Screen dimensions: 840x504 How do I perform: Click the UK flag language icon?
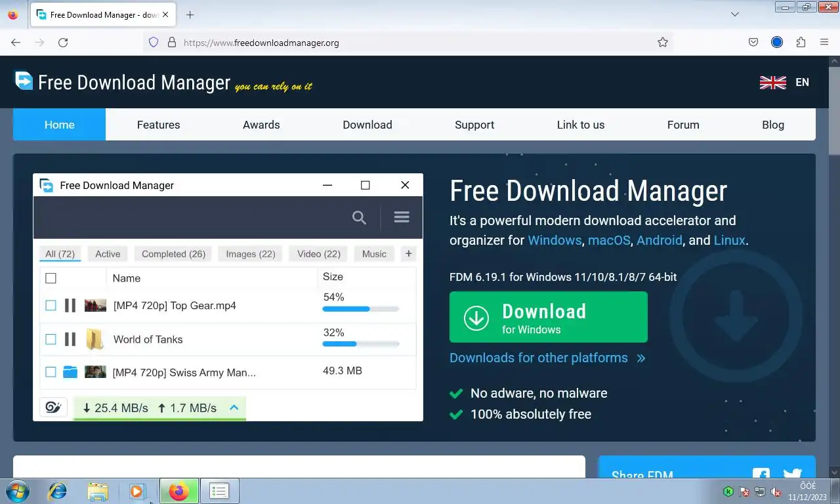pos(772,83)
